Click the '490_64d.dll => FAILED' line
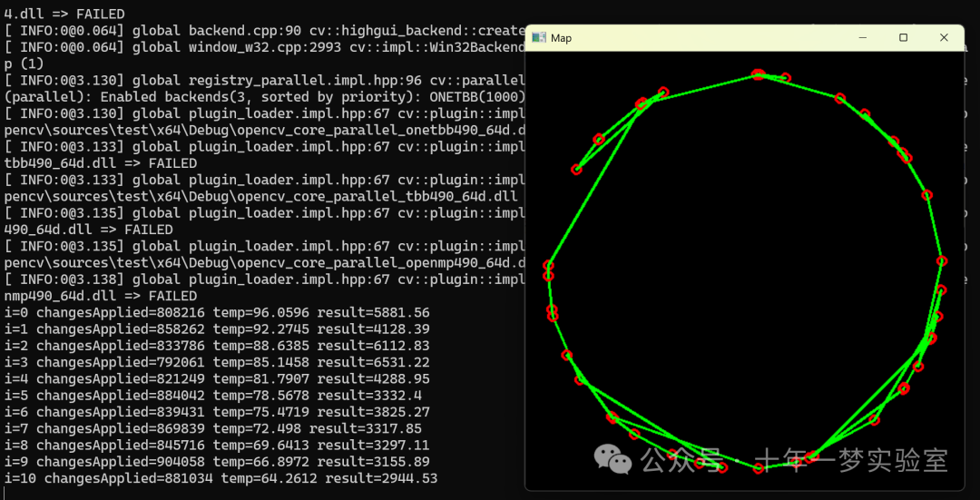This screenshot has height=500, width=980. (88, 230)
